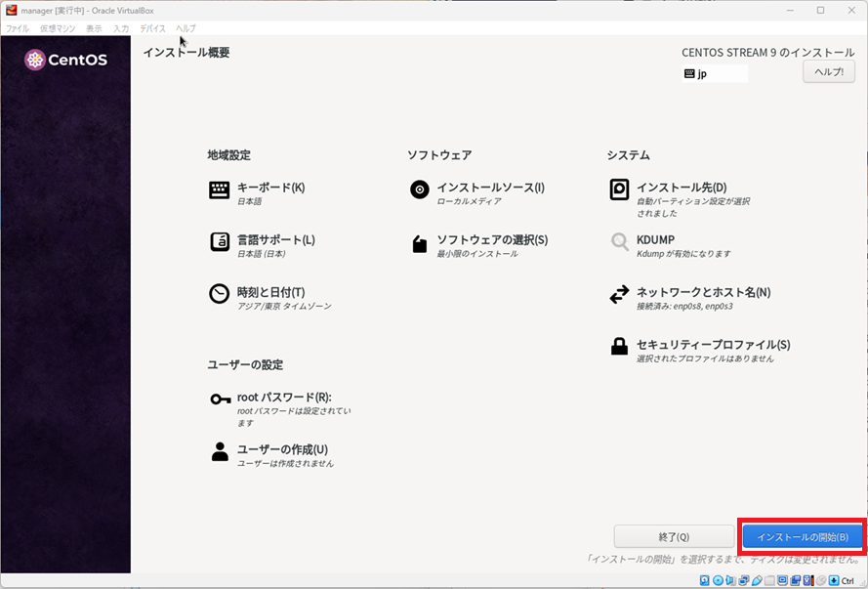Screen dimensions: 868x589
Task: Open the Keyboard (キーボード) settings
Action: tap(257, 193)
